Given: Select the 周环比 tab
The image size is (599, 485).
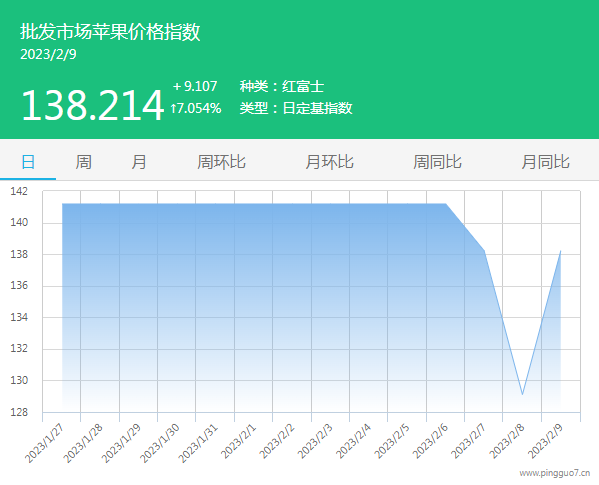Looking at the screenshot, I should click(x=221, y=162).
